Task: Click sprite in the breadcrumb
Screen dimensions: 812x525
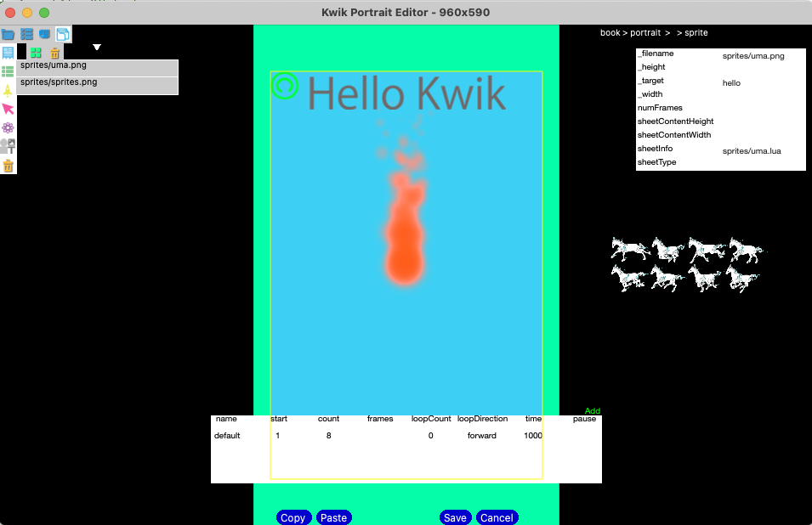Action: click(696, 32)
